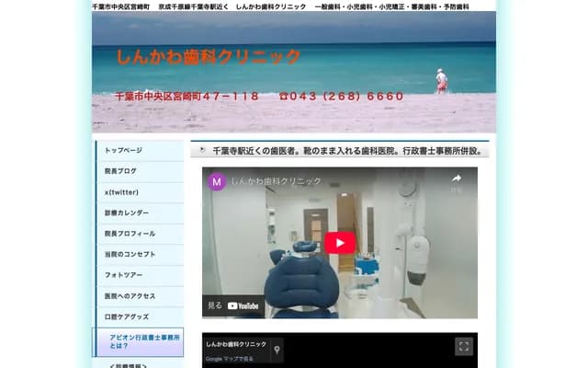
Task: Open x(twitter) menu item
Action: point(140,192)
